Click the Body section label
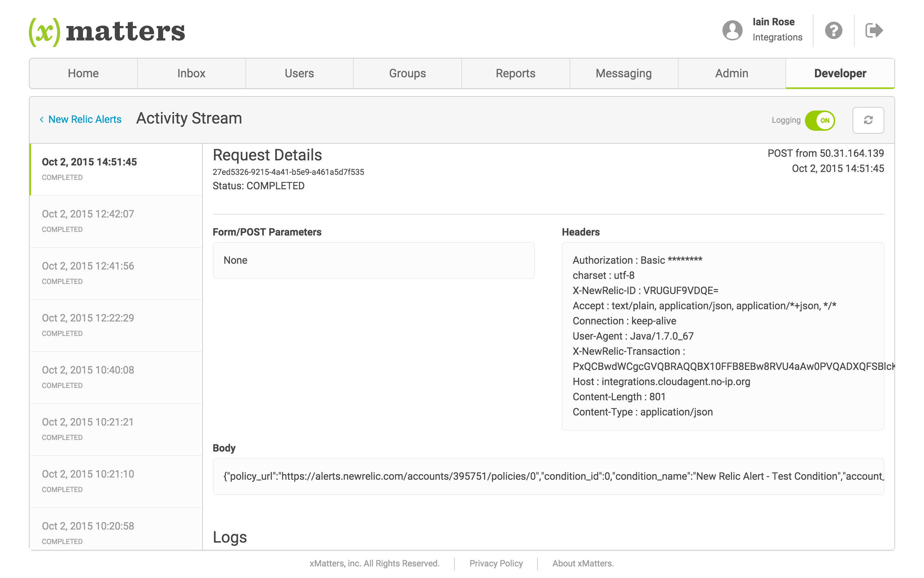Viewport: 924px width, 578px height. [224, 448]
